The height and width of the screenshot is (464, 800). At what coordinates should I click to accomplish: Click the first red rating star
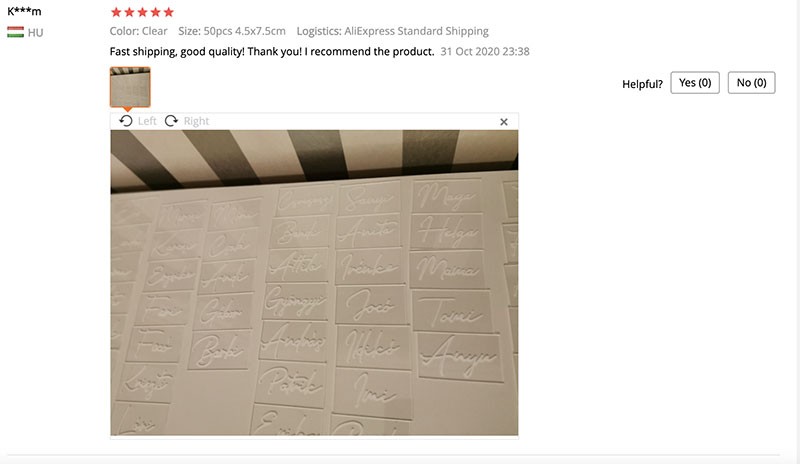coord(116,12)
